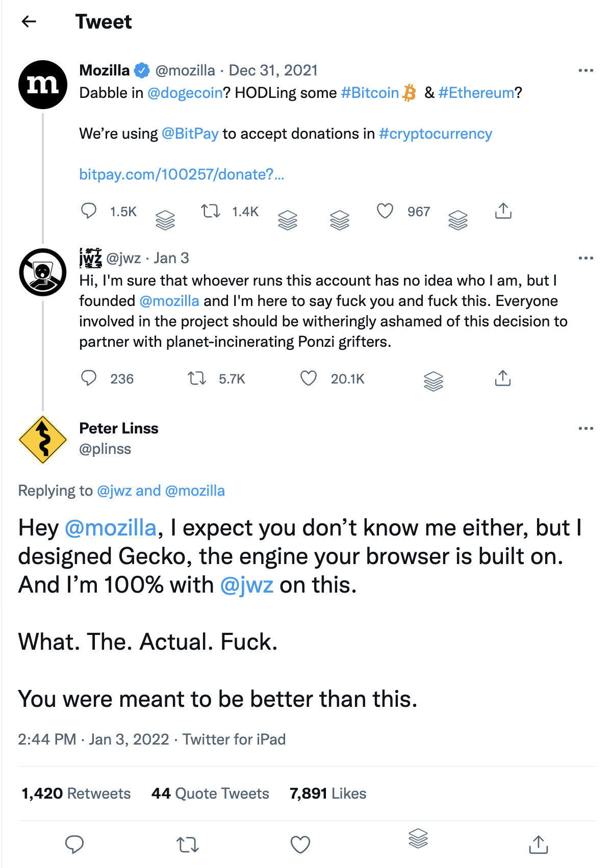The image size is (611, 868).
Task: Open the #cryptocurrency hashtag
Action: (x=435, y=134)
